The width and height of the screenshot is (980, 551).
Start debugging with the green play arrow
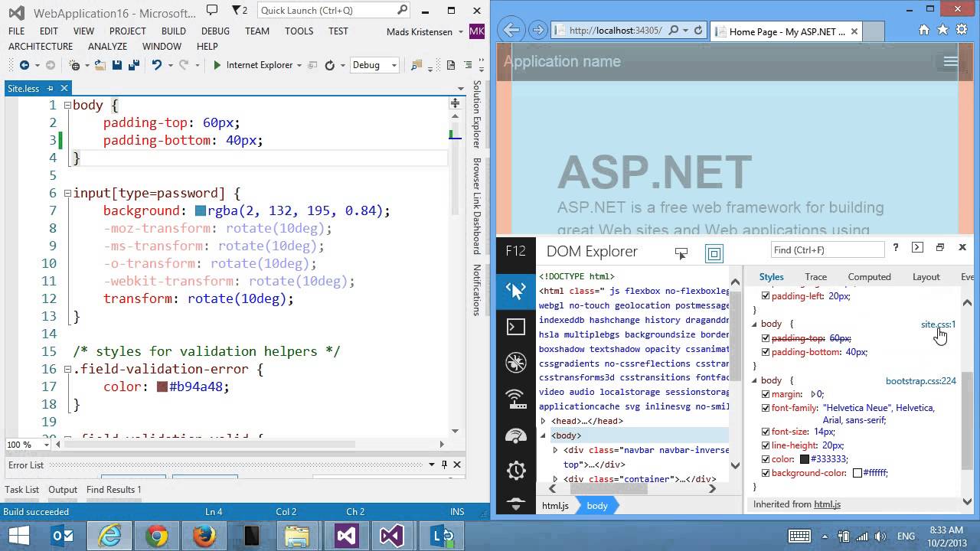point(217,65)
